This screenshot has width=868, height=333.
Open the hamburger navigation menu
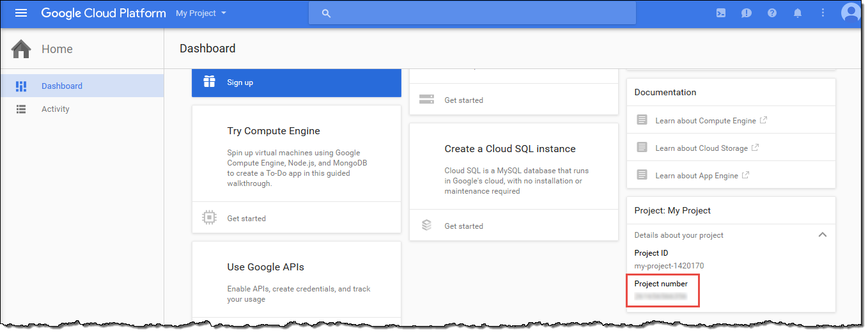click(21, 13)
